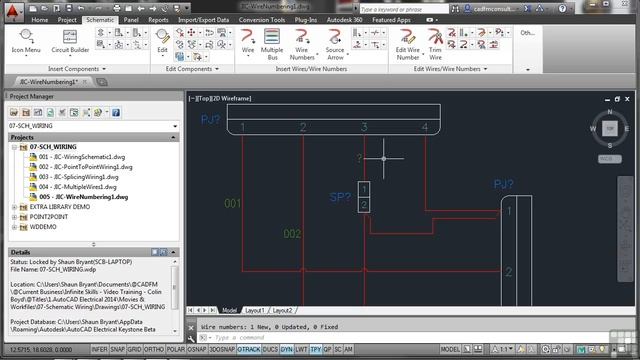Open the Featured Apps ribbon tab
This screenshot has height=360, width=640.
pyautogui.click(x=391, y=20)
